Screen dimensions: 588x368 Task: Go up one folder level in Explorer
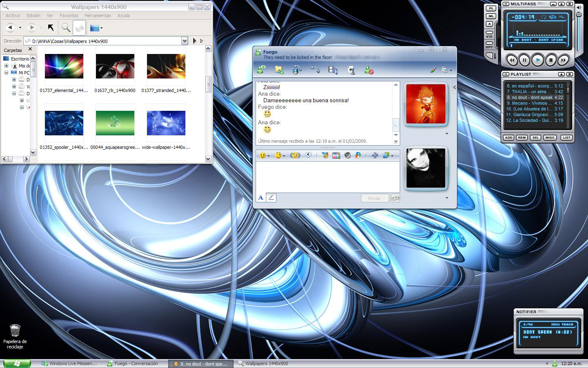pos(51,27)
